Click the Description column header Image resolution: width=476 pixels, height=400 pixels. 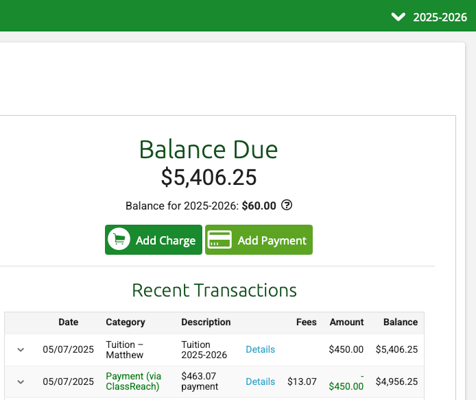point(206,322)
